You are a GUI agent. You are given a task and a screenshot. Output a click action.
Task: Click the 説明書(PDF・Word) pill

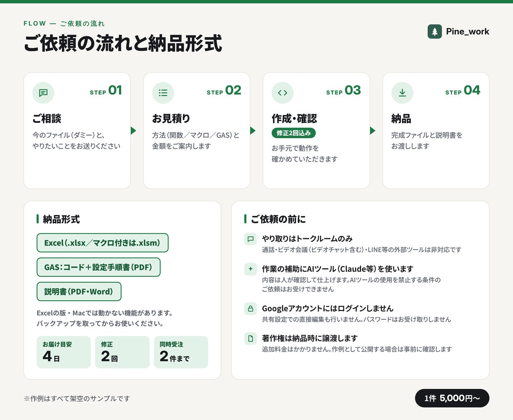(x=79, y=291)
